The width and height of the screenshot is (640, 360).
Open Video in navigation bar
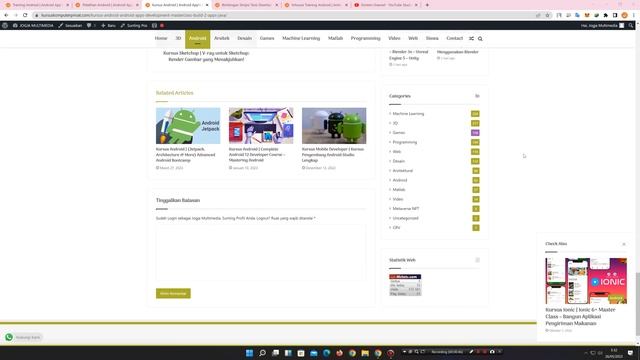tap(394, 38)
